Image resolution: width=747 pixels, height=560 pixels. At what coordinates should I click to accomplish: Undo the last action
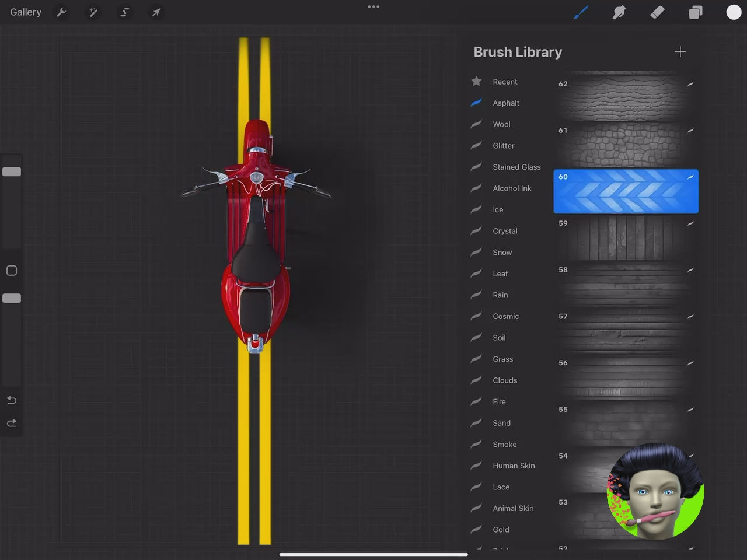pyautogui.click(x=12, y=400)
